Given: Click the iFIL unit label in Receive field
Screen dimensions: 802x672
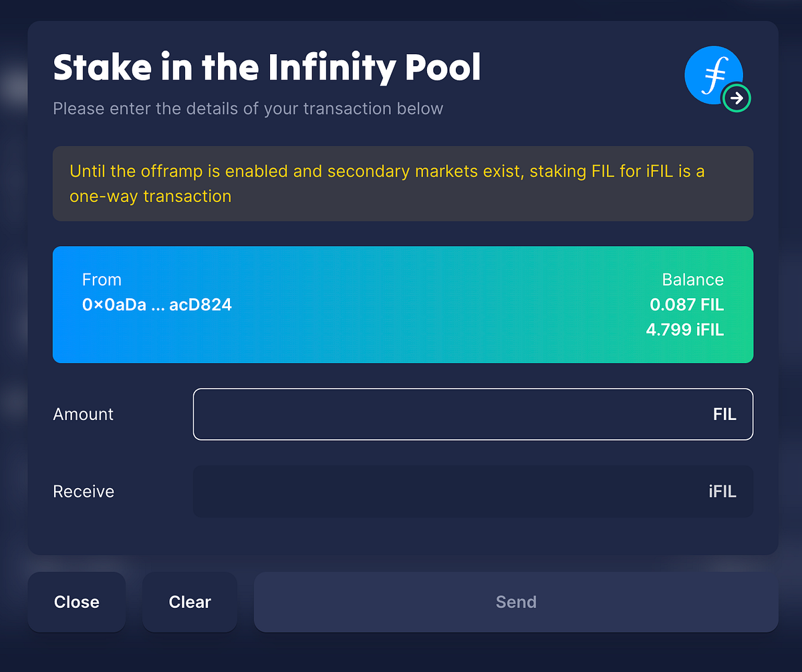Looking at the screenshot, I should (722, 491).
